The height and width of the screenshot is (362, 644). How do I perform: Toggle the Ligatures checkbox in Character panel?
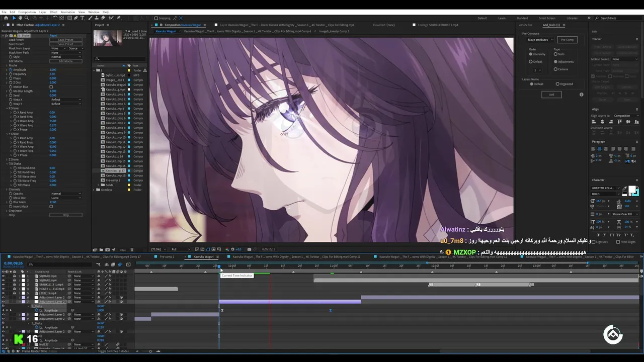pos(593,242)
